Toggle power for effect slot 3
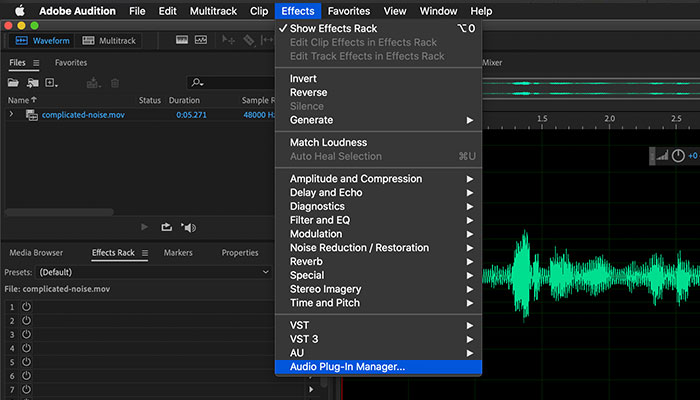 coord(26,334)
